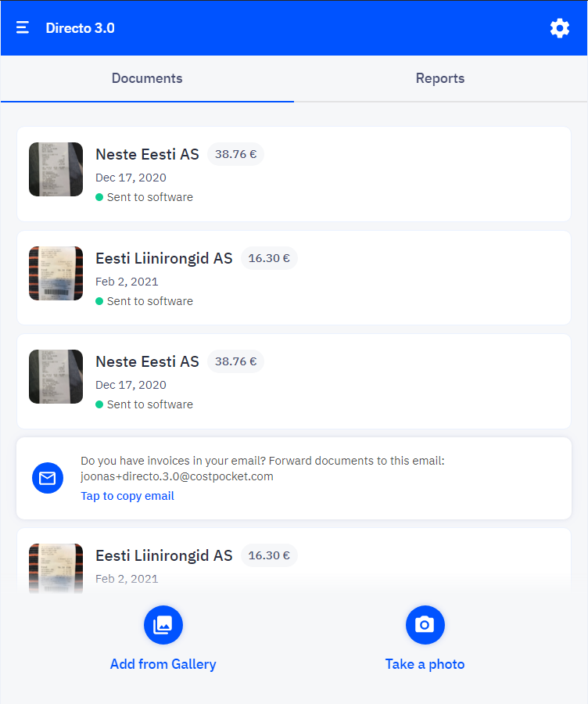
Task: Click the camera icon above Take a photo
Action: (x=425, y=625)
